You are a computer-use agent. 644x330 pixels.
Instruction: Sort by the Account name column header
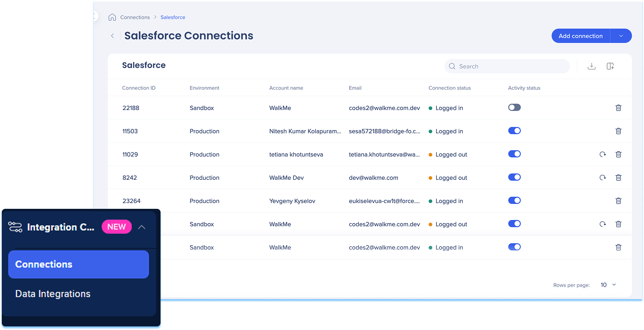pos(286,88)
